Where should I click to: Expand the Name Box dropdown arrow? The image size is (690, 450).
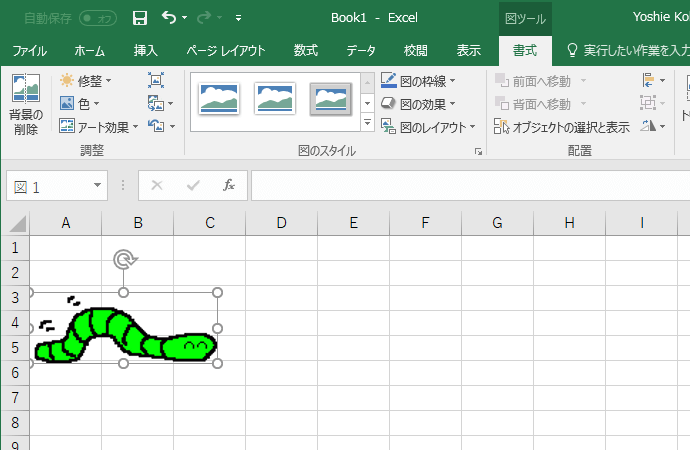[98, 186]
